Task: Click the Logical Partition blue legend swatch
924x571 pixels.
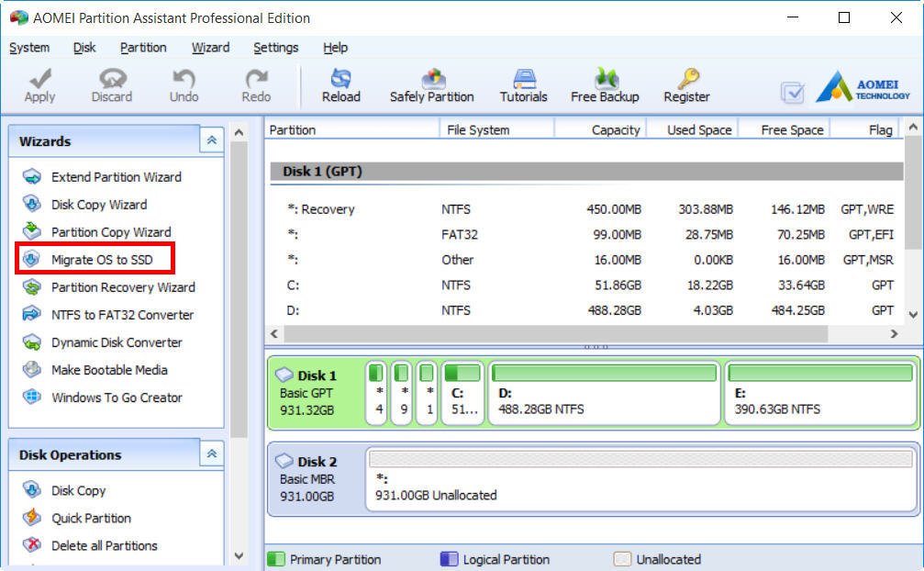Action: 449,559
